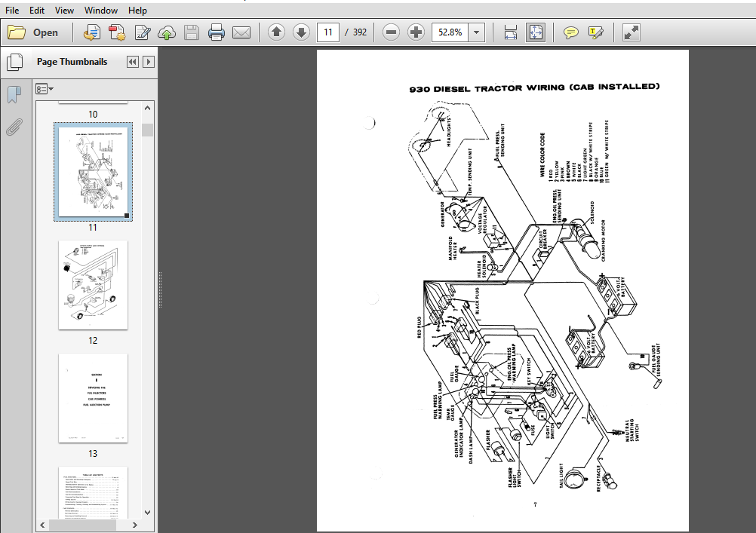This screenshot has width=756, height=533.
Task: Click the total page count 392
Action: coord(360,32)
